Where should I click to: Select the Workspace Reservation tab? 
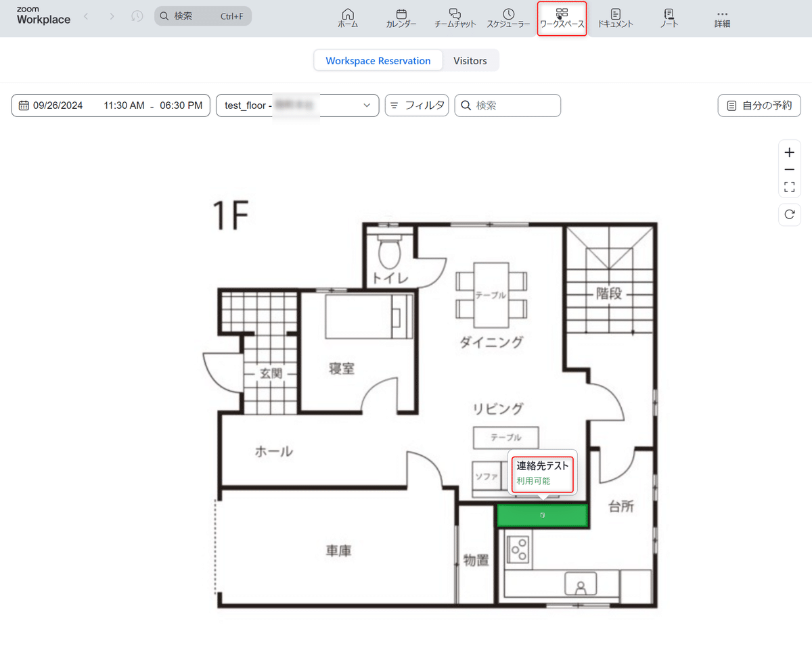(378, 61)
